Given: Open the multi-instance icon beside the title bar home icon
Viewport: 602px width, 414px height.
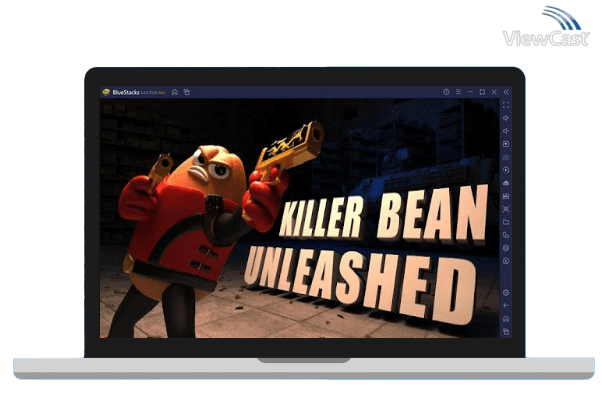Looking at the screenshot, I should pos(187,92).
